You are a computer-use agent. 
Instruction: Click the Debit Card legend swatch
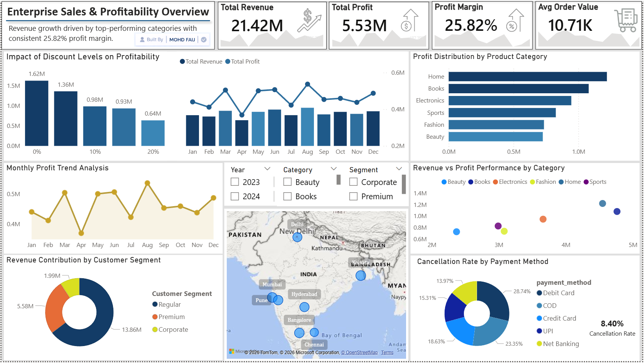(x=539, y=293)
